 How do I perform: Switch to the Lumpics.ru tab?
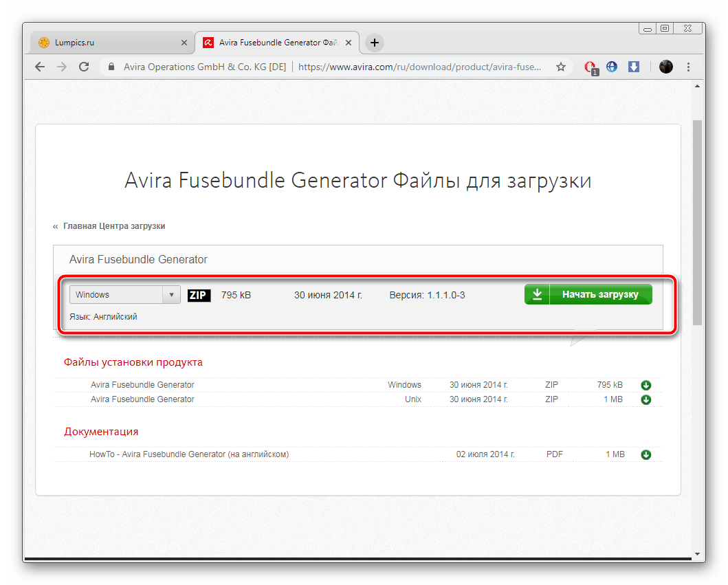103,43
